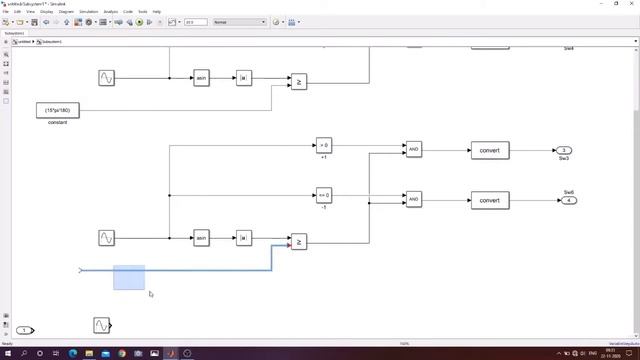Save the model with the Save icon
This screenshot has width=640, height=360.
[34, 22]
